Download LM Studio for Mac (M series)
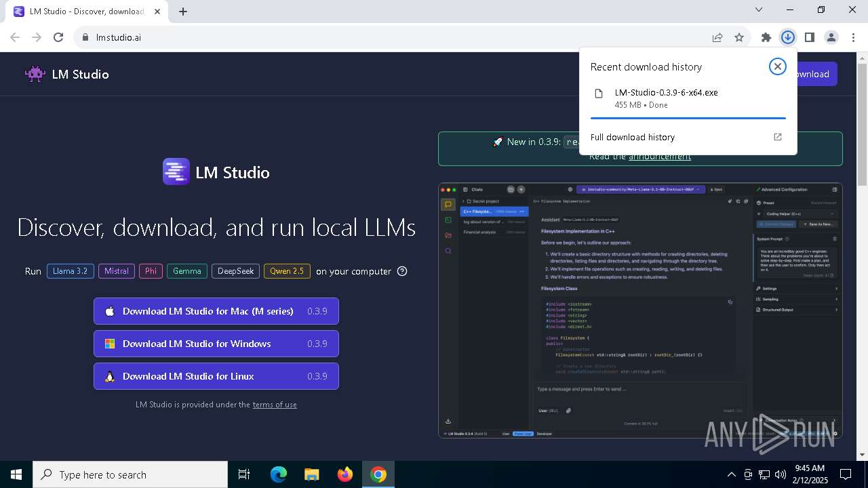This screenshot has width=868, height=488. (x=216, y=311)
